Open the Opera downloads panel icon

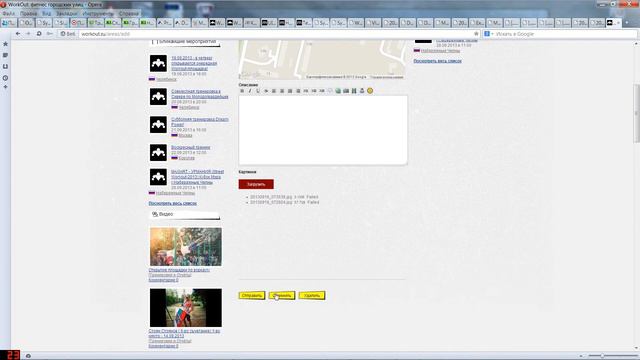click(5, 66)
